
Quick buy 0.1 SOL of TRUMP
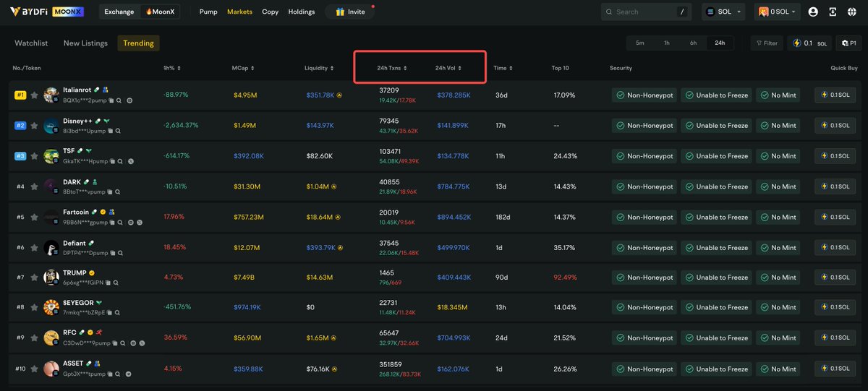point(834,278)
